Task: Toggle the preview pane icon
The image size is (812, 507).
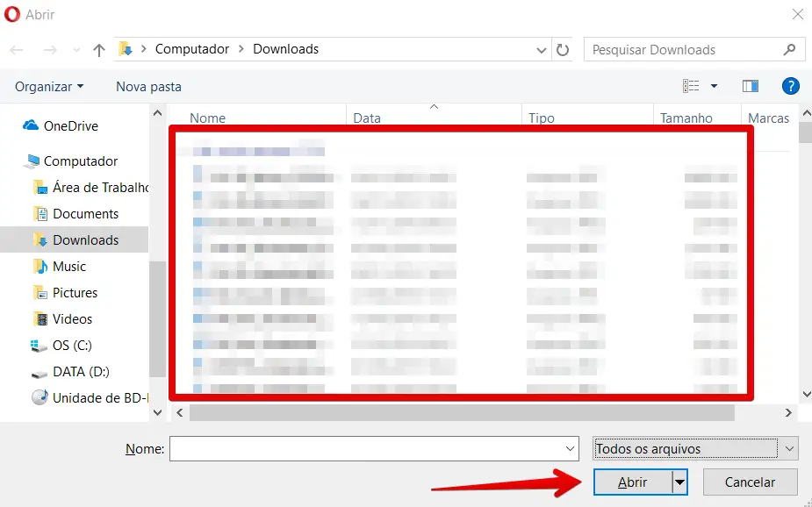Action: [x=750, y=86]
